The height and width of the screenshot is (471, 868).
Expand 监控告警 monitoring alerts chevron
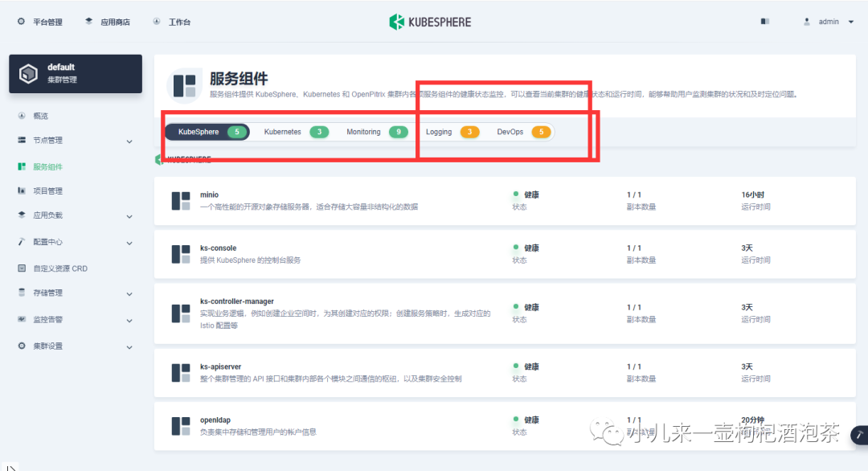coord(129,321)
